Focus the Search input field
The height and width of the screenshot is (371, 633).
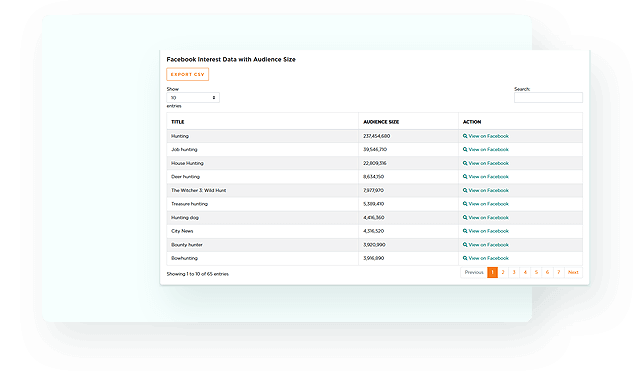click(548, 97)
